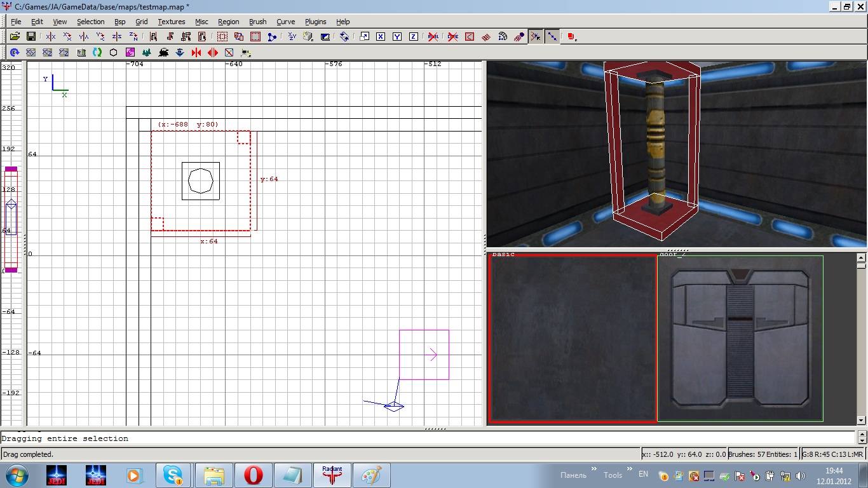
Task: Toggle free scale tool icon
Action: point(364,37)
